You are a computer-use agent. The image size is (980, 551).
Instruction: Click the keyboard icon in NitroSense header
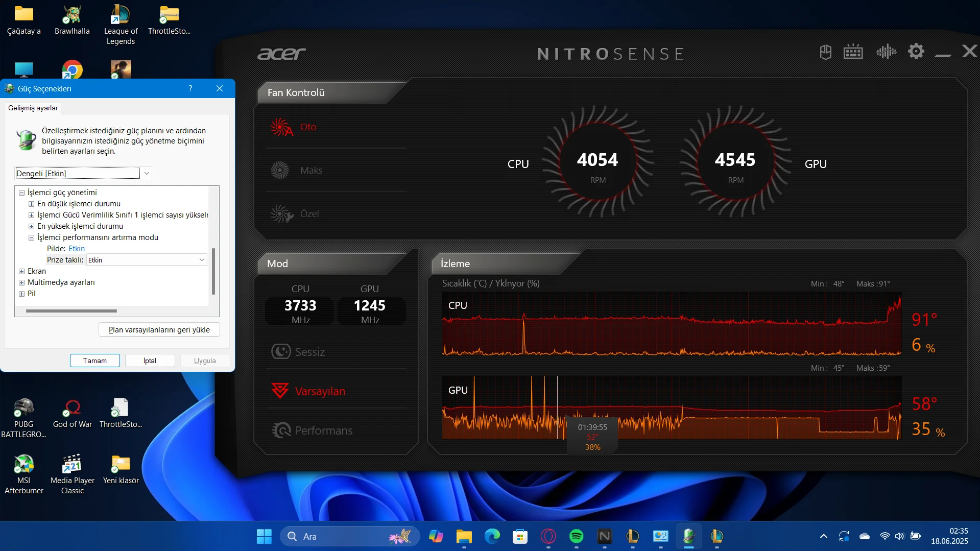[x=853, y=52]
